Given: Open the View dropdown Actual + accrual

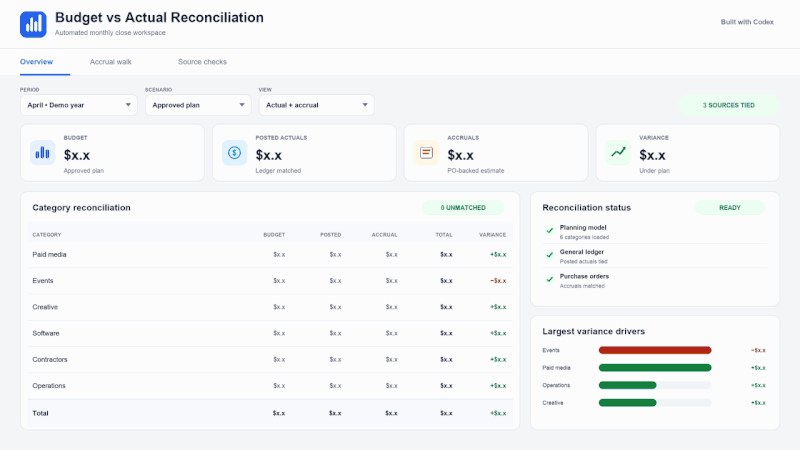Looking at the screenshot, I should [x=316, y=105].
